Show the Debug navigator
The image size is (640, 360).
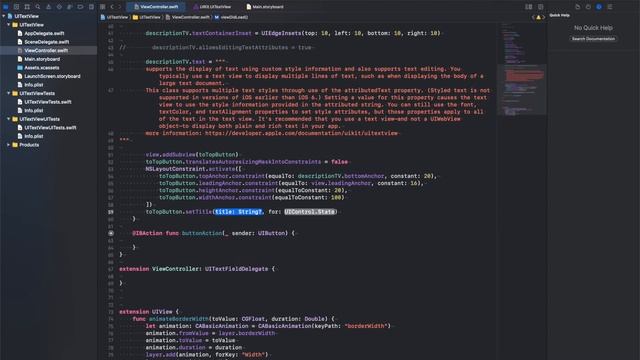(70, 7)
